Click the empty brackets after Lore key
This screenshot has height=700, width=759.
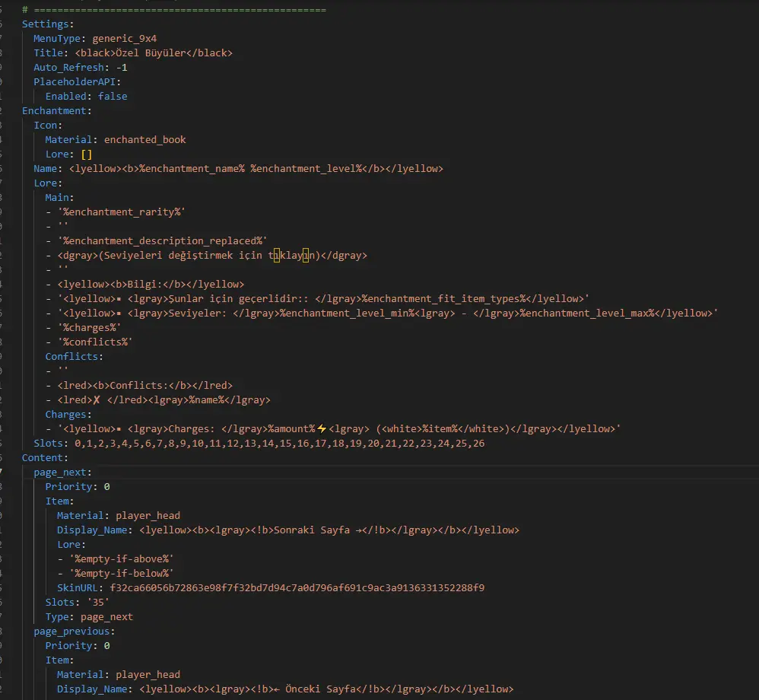coord(86,154)
